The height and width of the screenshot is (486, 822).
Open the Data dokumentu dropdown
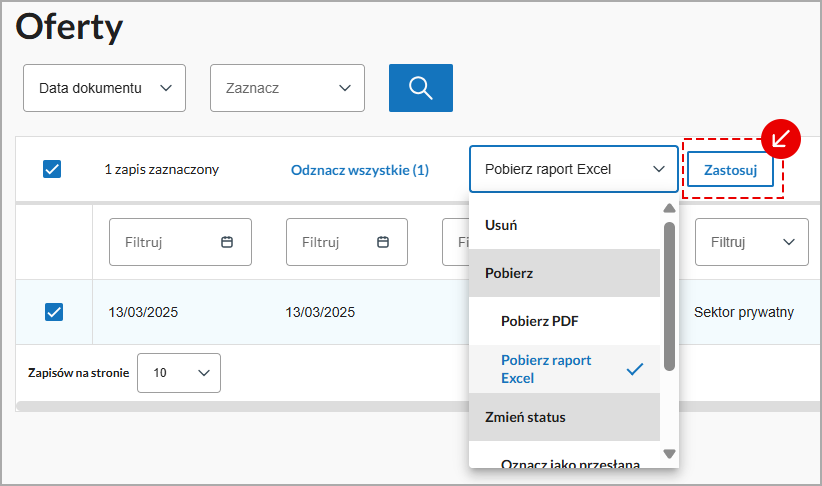coord(104,88)
